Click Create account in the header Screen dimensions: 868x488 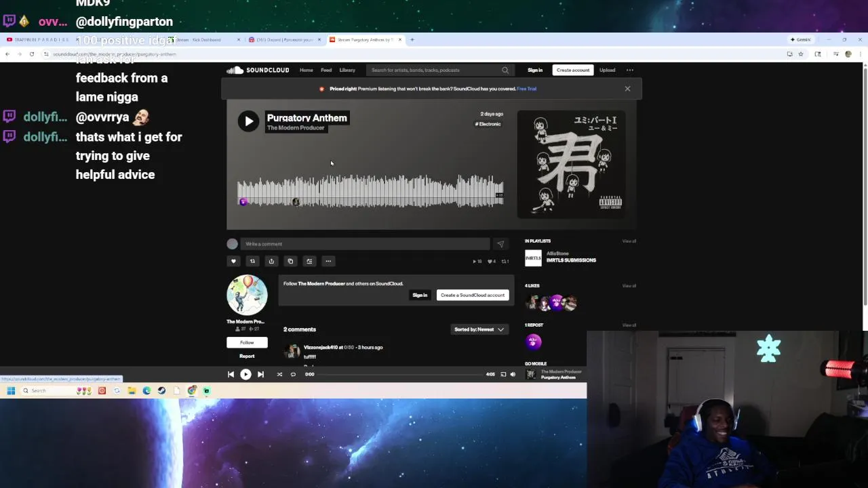coord(573,70)
